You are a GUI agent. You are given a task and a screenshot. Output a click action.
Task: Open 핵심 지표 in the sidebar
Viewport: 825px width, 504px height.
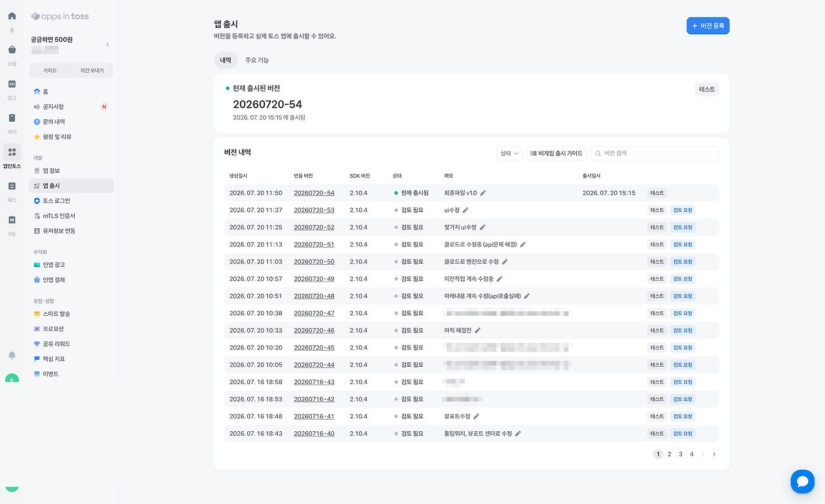[x=71, y=359]
